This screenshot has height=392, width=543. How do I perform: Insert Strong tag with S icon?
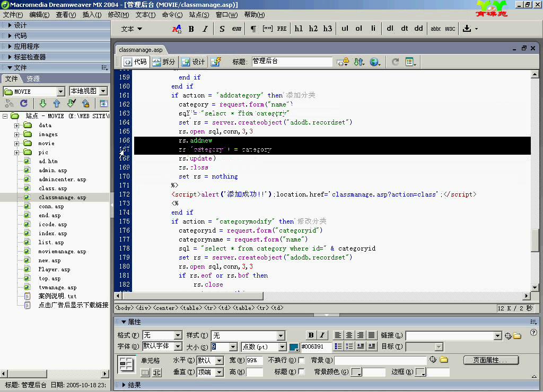click(222, 29)
